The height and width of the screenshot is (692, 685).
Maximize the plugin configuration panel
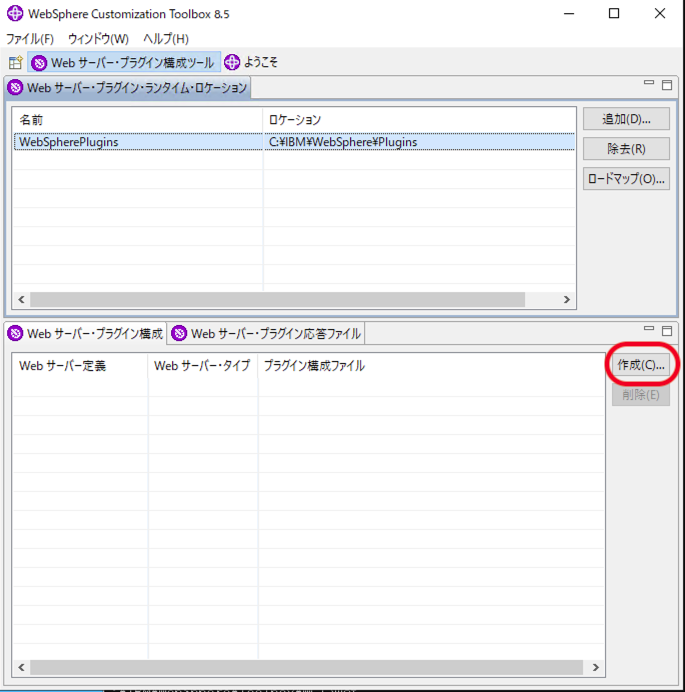667,331
